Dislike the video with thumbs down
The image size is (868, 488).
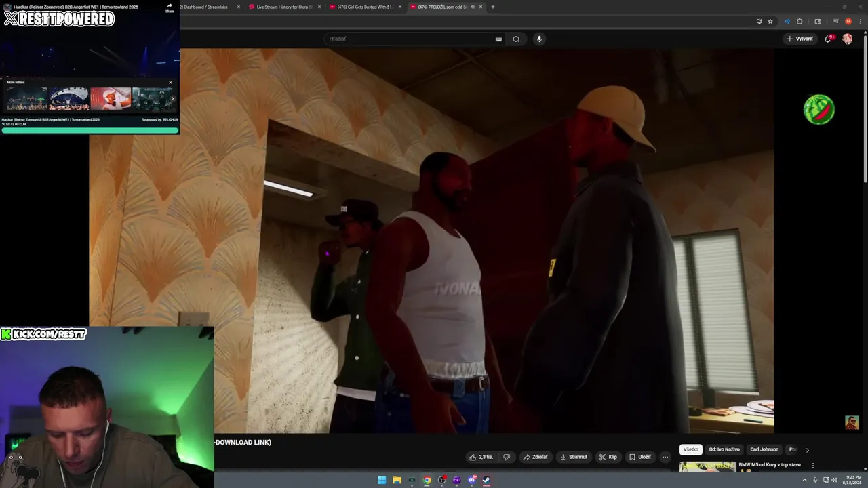pyautogui.click(x=507, y=457)
